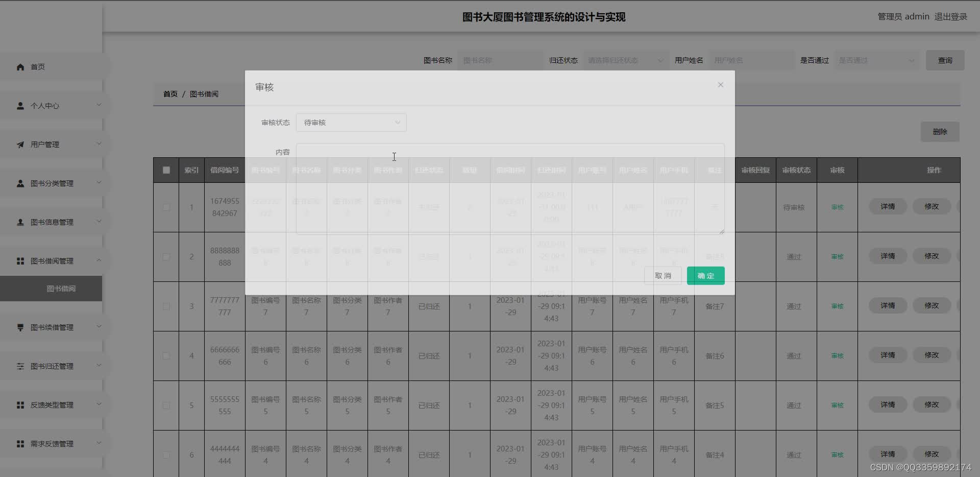The height and width of the screenshot is (477, 980).
Task: Click the icon beside 图书续借管理
Action: (x=20, y=327)
